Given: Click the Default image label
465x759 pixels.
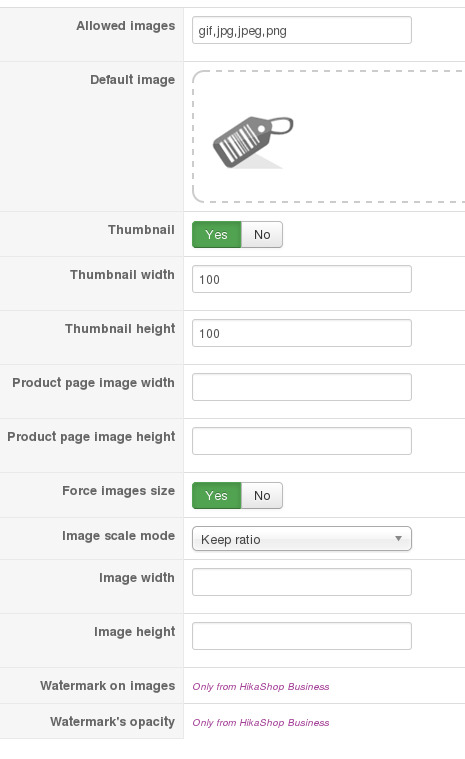Looking at the screenshot, I should click(133, 79).
